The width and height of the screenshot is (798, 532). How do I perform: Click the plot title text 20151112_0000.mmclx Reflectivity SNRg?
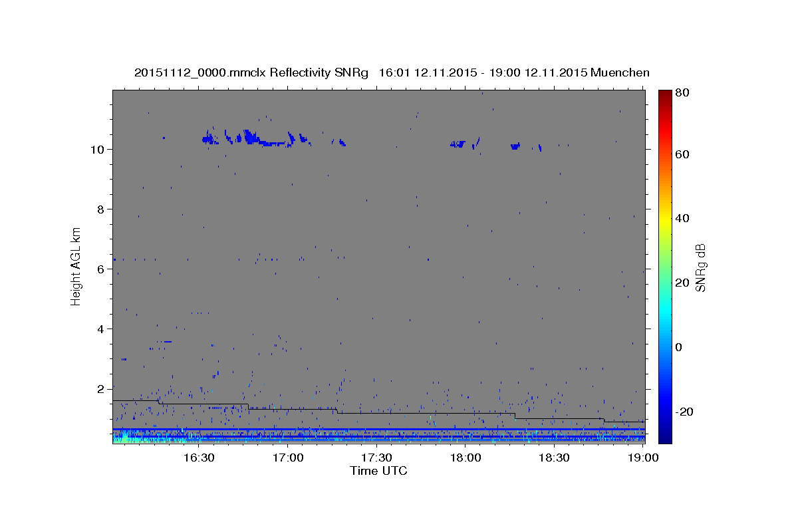[x=251, y=72]
